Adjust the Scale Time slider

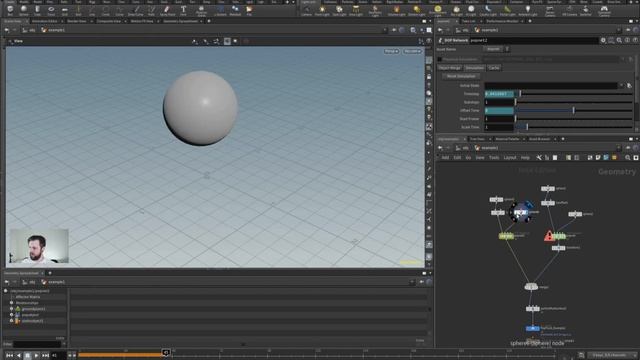[574, 127]
